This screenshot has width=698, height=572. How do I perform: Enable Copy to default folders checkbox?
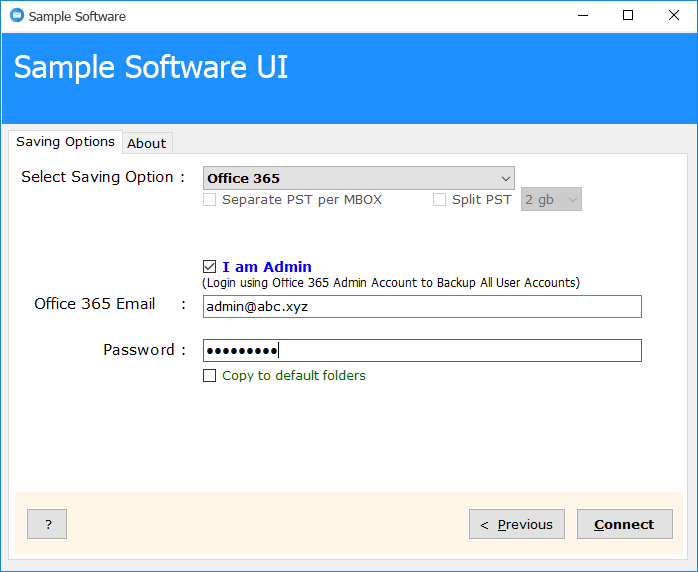click(x=209, y=376)
